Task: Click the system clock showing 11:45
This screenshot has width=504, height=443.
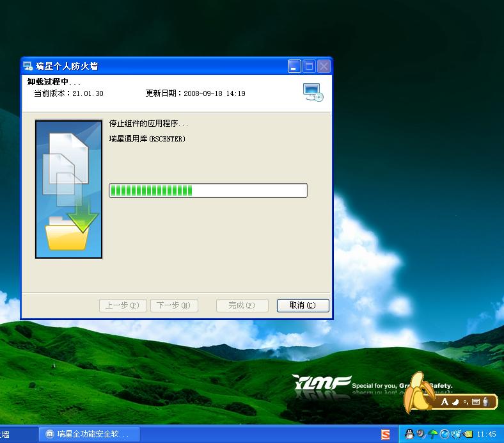Action: [x=486, y=434]
